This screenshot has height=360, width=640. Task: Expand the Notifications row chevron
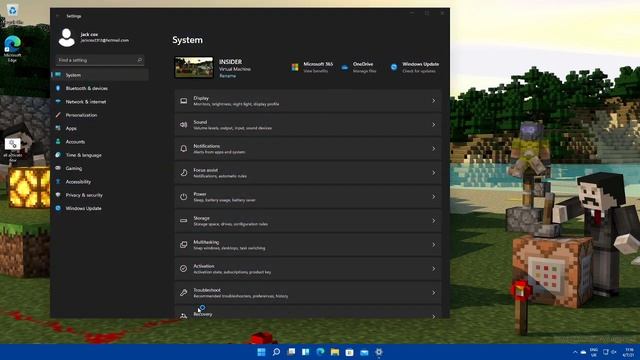(x=433, y=149)
